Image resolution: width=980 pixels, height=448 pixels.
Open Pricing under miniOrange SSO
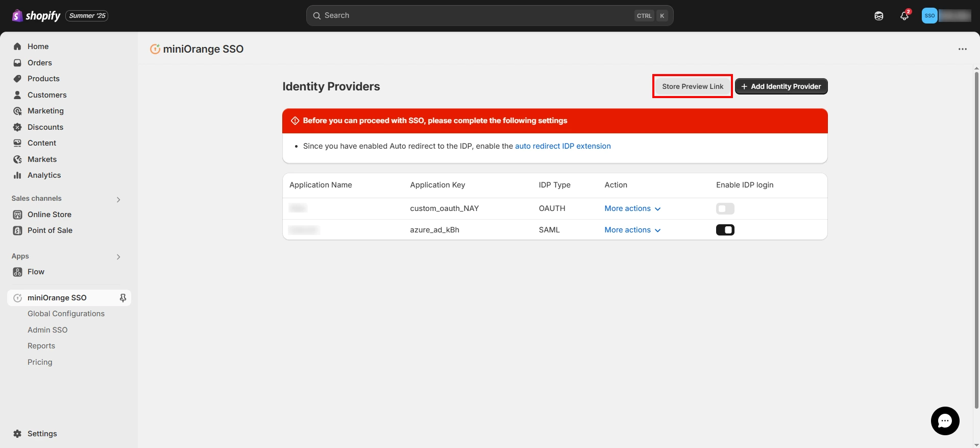[x=40, y=362]
